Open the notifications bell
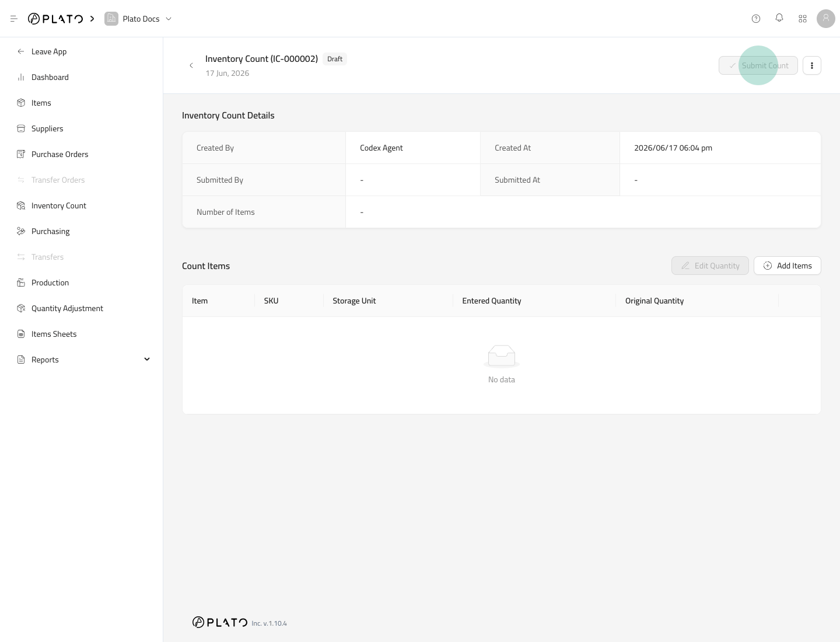Image resolution: width=840 pixels, height=642 pixels. 779,18
